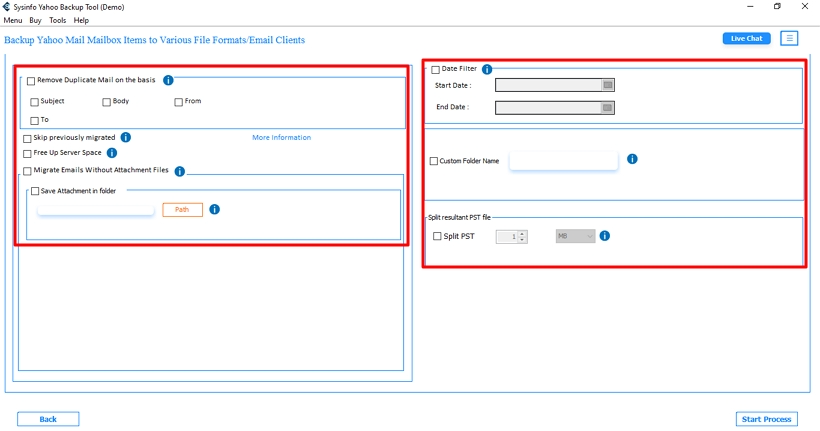820x431 pixels.
Task: Increase Split PST size stepper value
Action: (x=522, y=233)
